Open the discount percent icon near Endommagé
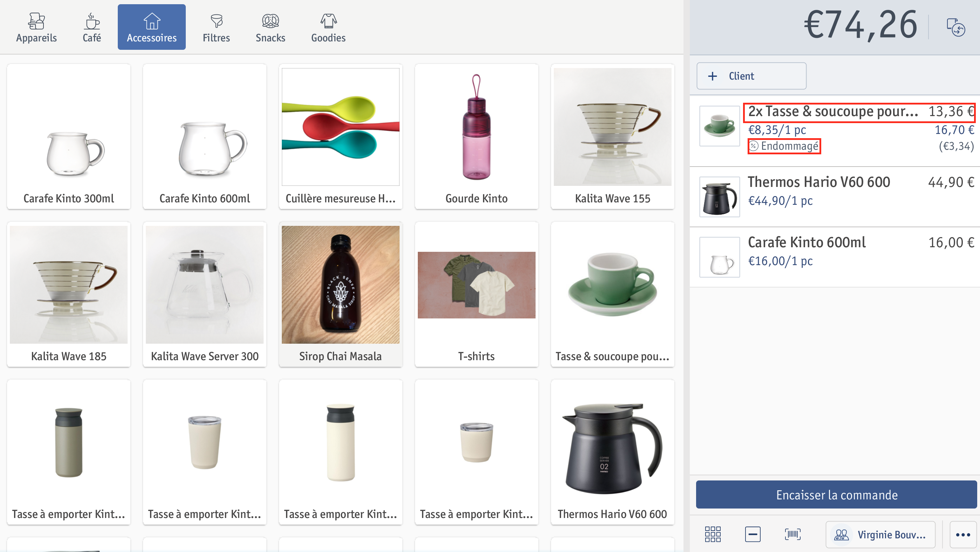The height and width of the screenshot is (552, 980). coord(754,146)
